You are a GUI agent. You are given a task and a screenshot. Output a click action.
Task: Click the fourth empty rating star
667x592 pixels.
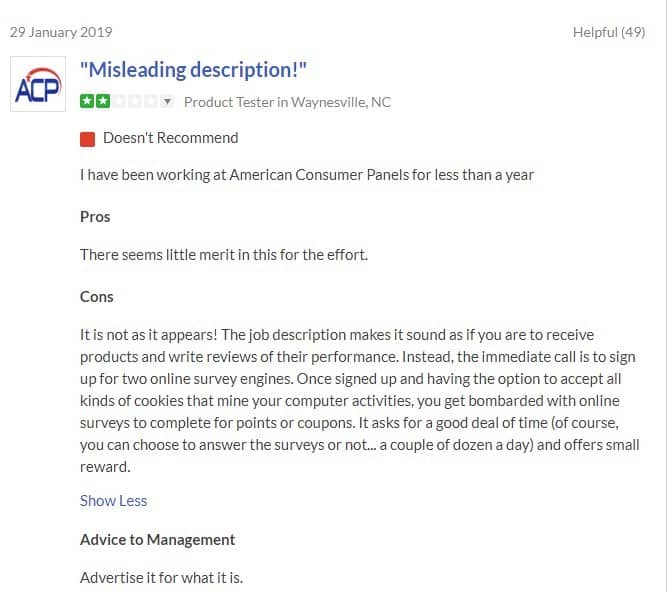click(134, 102)
